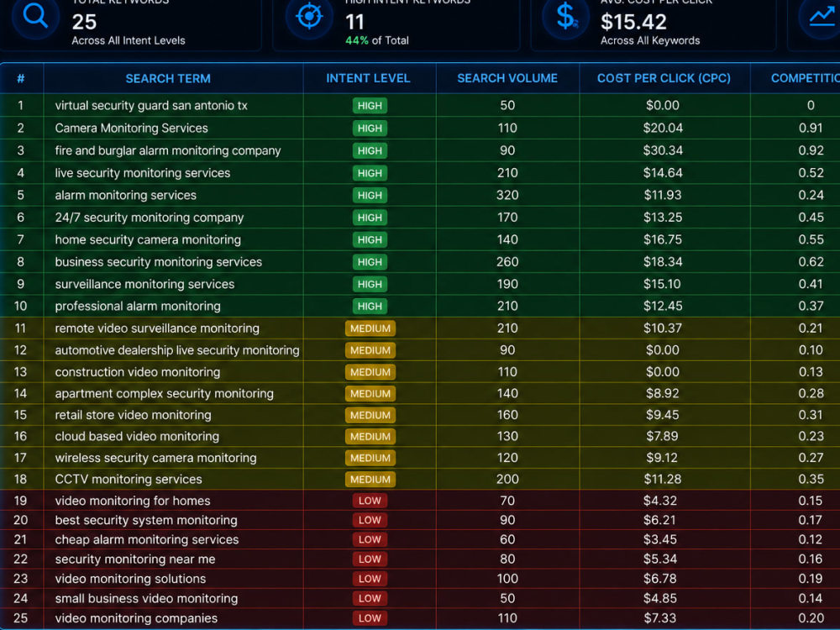Screen dimensions: 840x630
Task: Select 'business security monitoring services' term
Action: 158,262
